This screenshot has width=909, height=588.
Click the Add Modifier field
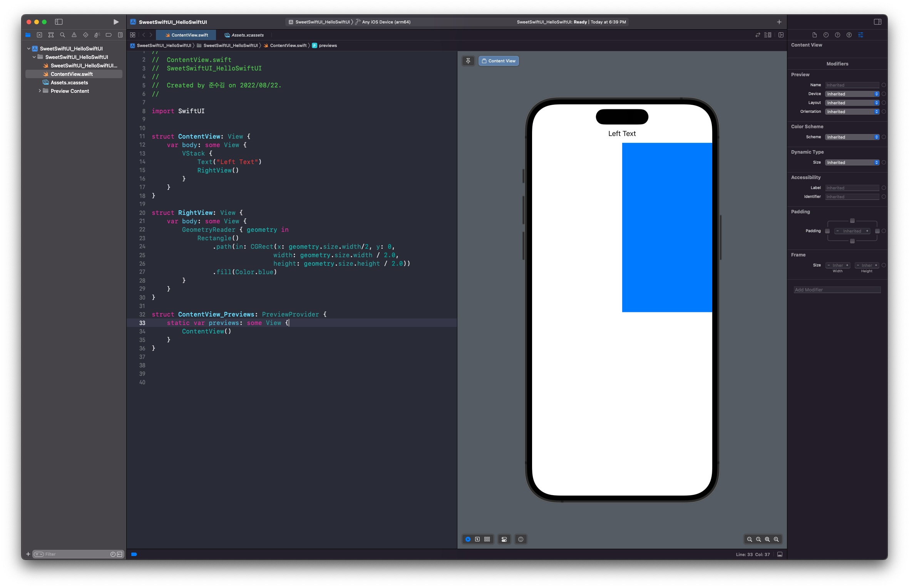[x=837, y=290]
